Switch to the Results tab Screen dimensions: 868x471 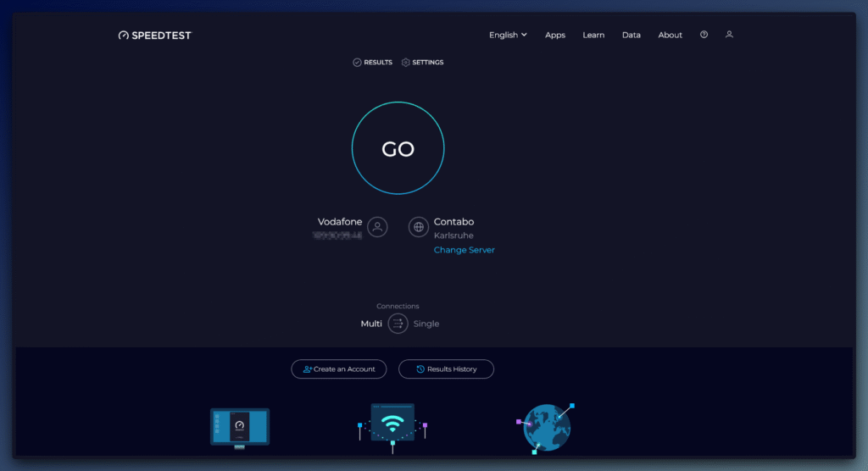(373, 63)
